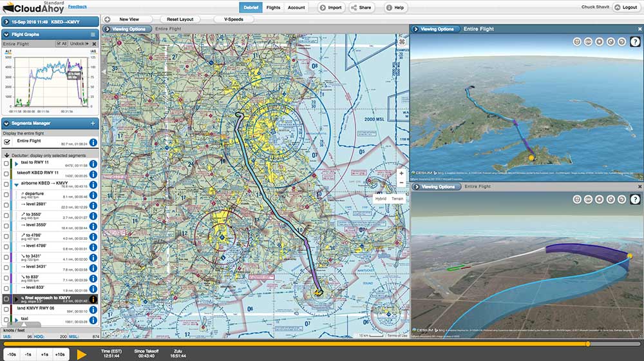The width and height of the screenshot is (644, 361).
Task: Open info icon for Entire Flight row
Action: (93, 142)
